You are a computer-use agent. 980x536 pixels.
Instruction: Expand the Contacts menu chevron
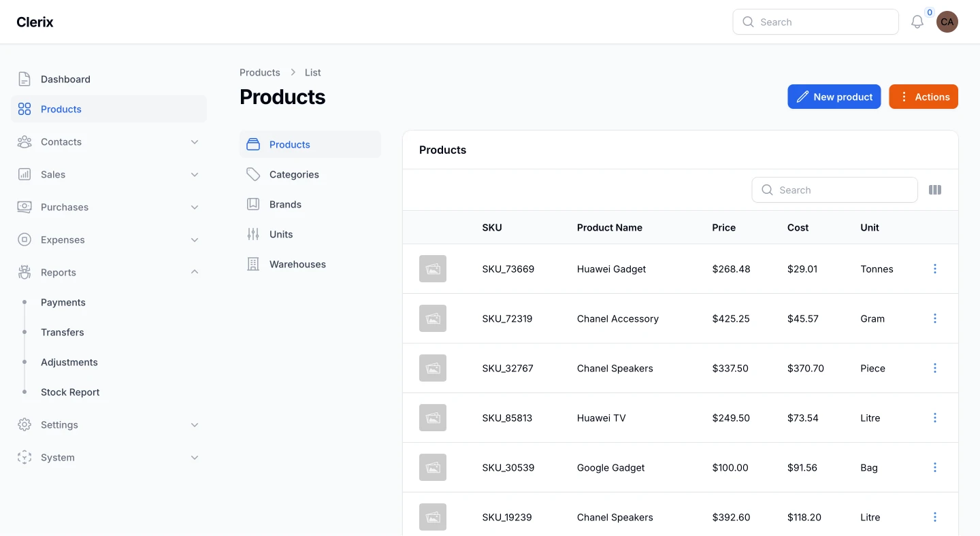[x=195, y=141]
